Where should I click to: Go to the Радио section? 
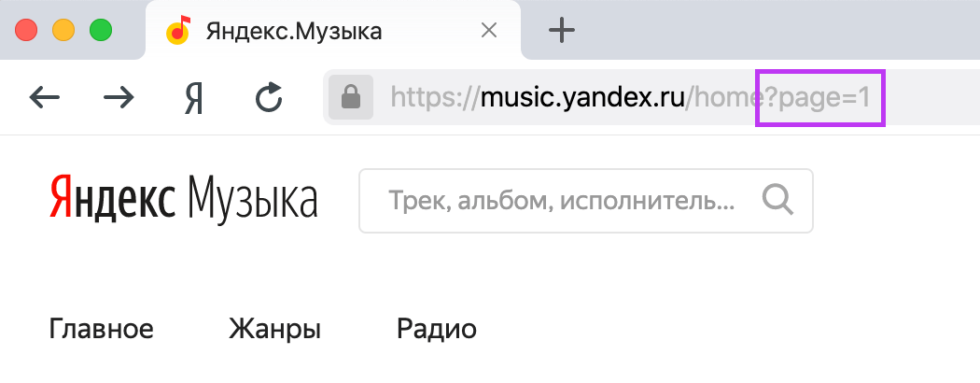point(437,329)
